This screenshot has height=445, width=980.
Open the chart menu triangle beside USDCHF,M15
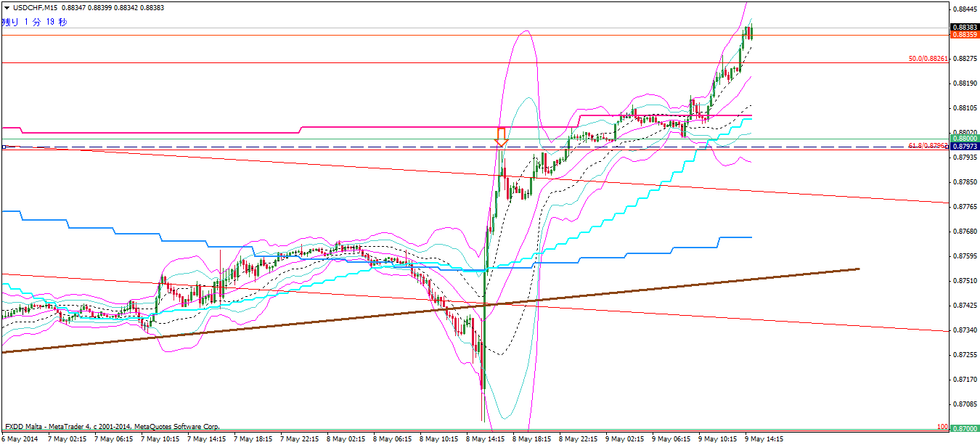6,8
